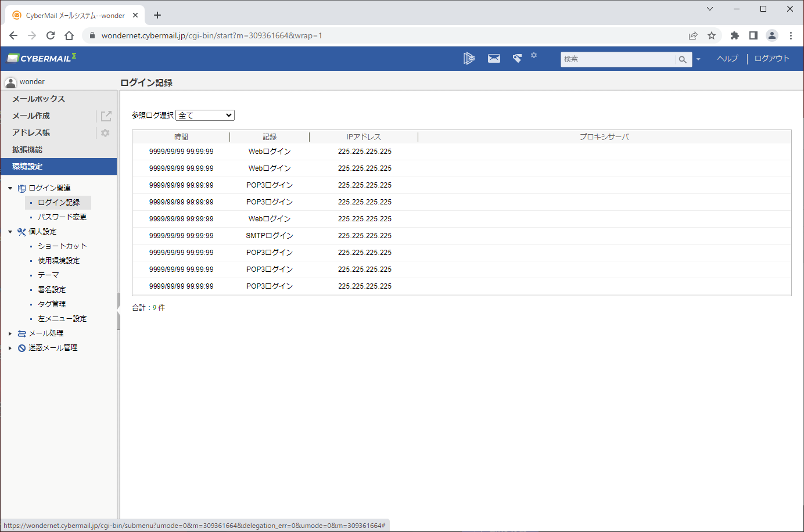804x532 pixels.
Task: Open タグ管理 item
Action: click(52, 304)
